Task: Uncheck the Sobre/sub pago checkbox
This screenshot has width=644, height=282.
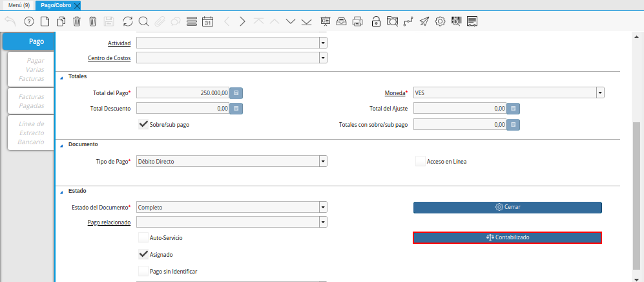Action: [x=144, y=124]
